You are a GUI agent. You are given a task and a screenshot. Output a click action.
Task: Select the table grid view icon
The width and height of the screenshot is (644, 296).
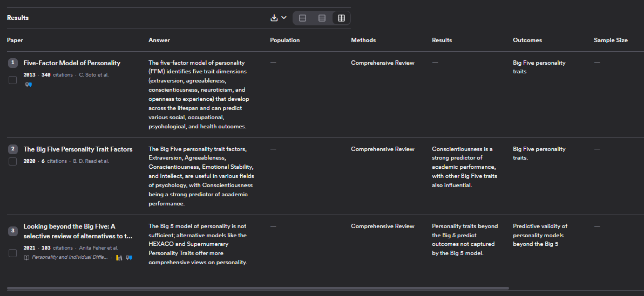(341, 18)
